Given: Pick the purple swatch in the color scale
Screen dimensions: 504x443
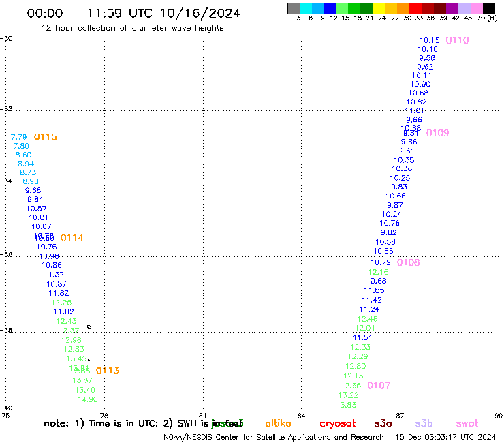Looking at the screenshot, I should 452,8.
